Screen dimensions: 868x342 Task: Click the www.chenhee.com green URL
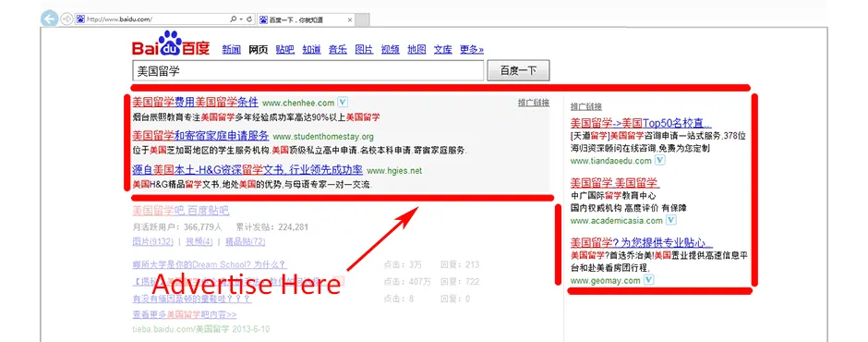tap(298, 103)
